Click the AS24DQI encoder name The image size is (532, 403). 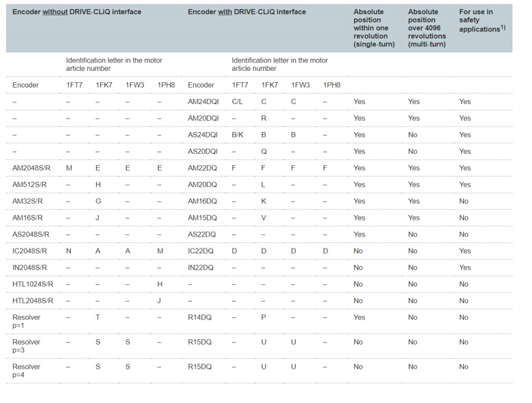(202, 135)
